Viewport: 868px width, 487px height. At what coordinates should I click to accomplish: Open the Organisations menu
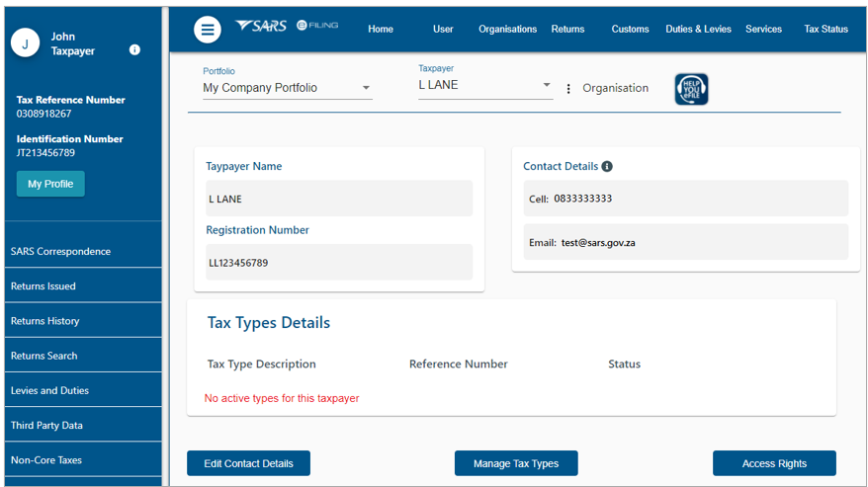507,29
